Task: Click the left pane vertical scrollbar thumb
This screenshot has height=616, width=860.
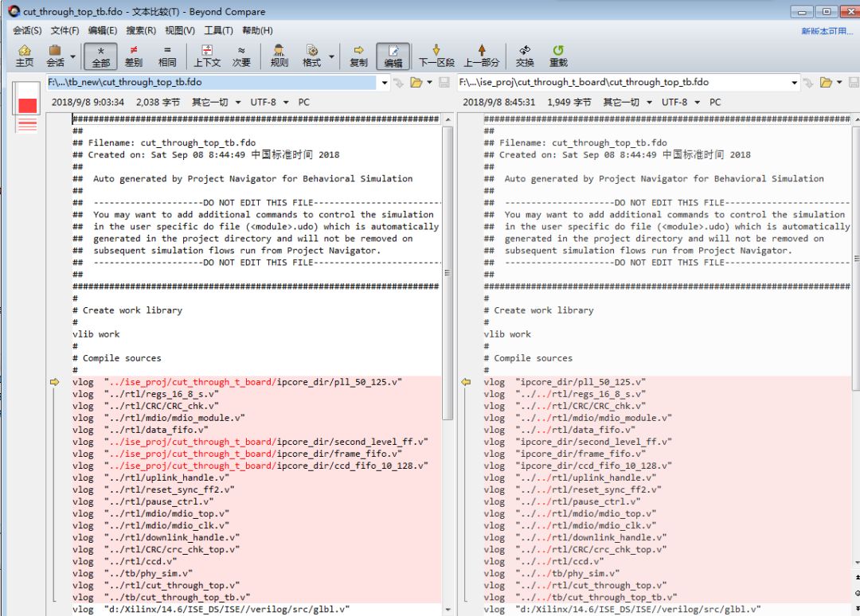Action: pyautogui.click(x=448, y=273)
